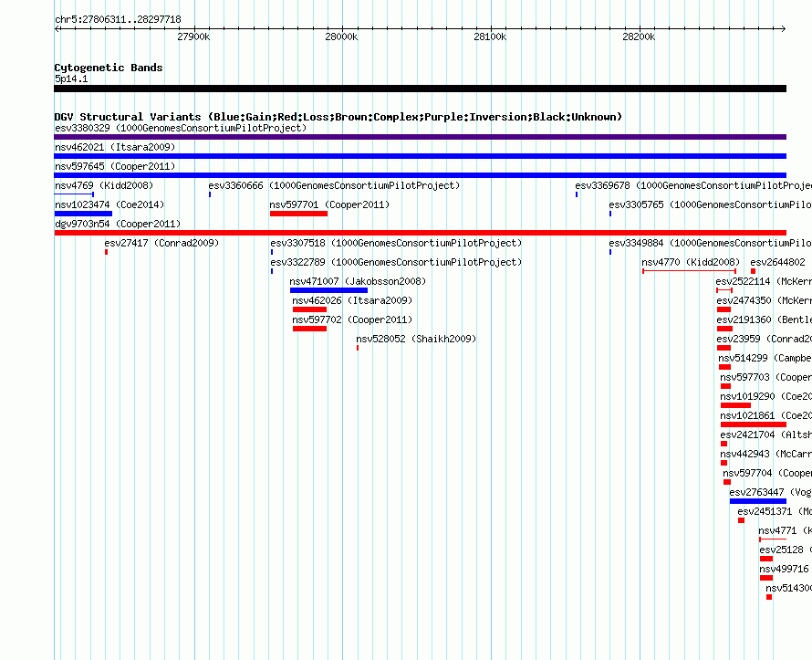
Task: Open the esv3322789 variant label
Action: [396, 262]
